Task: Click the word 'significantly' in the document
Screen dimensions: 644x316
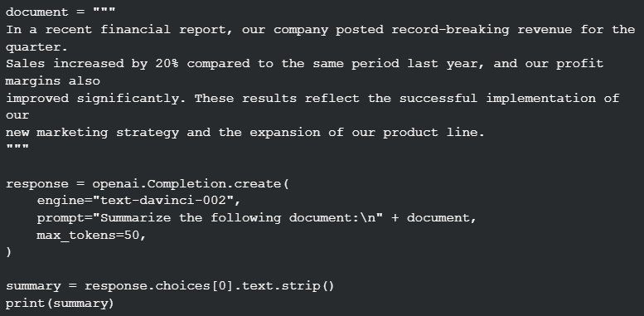Action: 128,99
